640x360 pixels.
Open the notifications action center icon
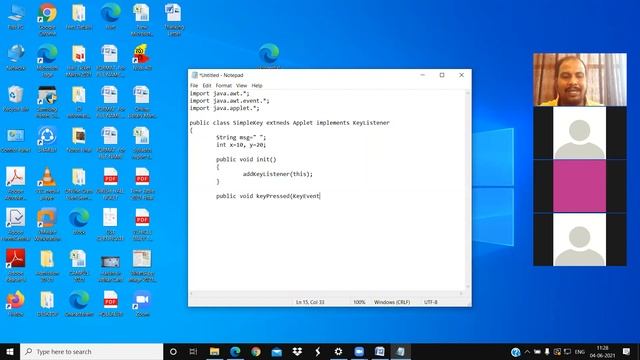tap(627, 351)
